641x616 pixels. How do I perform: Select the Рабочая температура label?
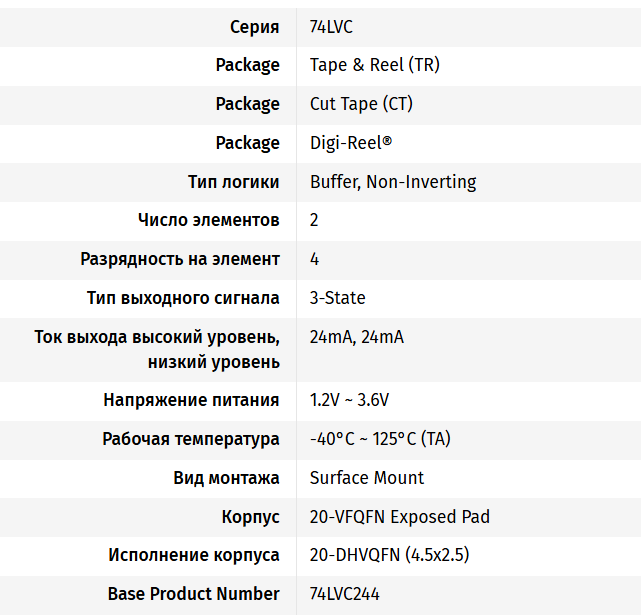(191, 439)
